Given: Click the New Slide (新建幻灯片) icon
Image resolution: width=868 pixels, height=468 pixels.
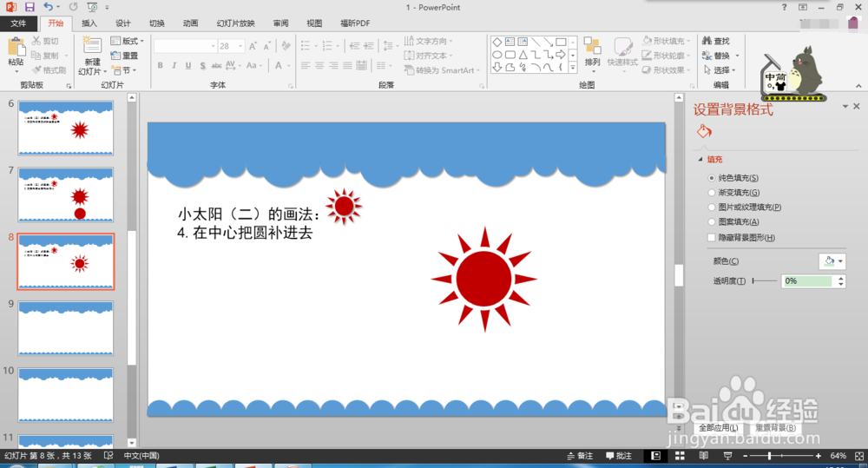Looking at the screenshot, I should coord(92,46).
